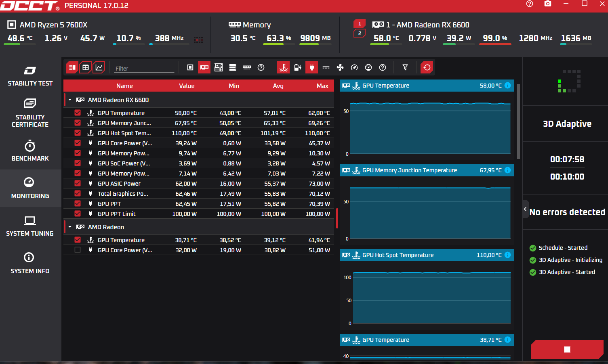Toggle the GPU sensor filter icon
This screenshot has height=364, width=608.
click(204, 67)
